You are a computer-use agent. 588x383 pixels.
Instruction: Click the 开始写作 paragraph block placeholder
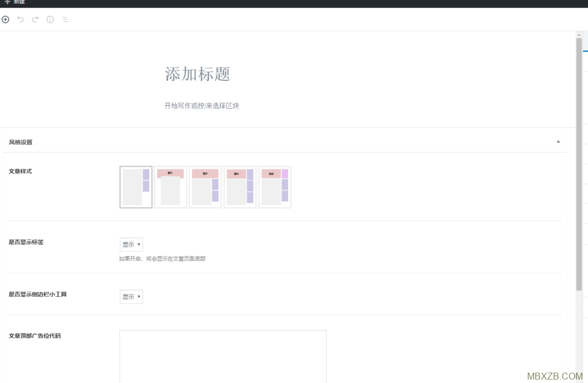[x=202, y=106]
